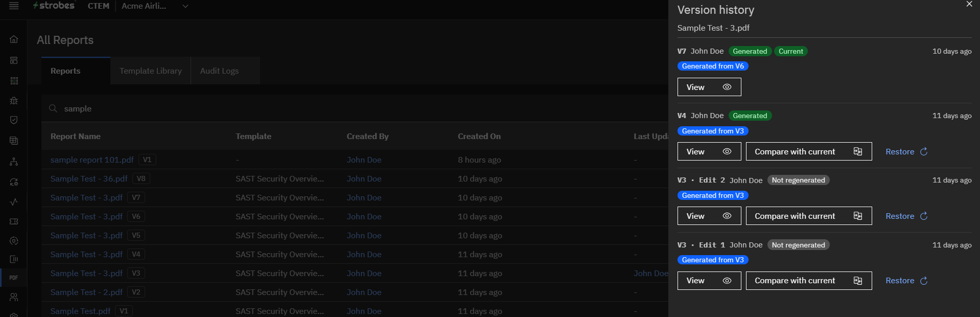Open the table icon in sidebar

point(14,141)
